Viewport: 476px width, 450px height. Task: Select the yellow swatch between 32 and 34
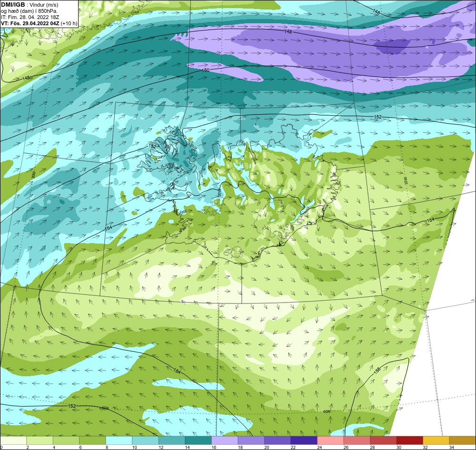(x=436, y=440)
